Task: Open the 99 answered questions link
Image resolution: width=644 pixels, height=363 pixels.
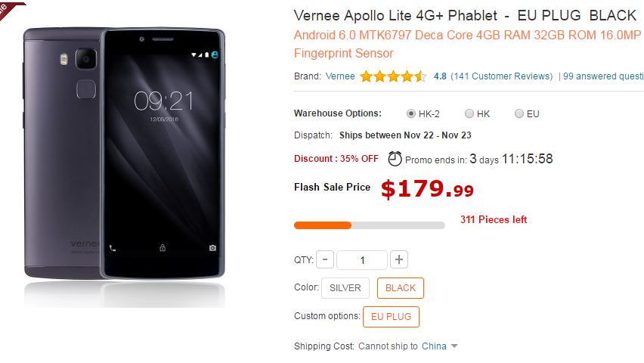Action: tap(602, 76)
